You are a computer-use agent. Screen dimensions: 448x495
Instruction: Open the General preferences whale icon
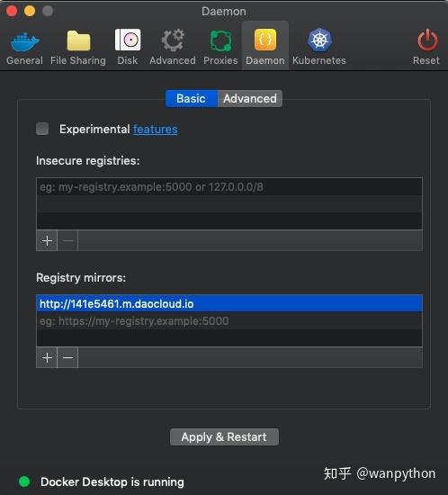[x=24, y=41]
